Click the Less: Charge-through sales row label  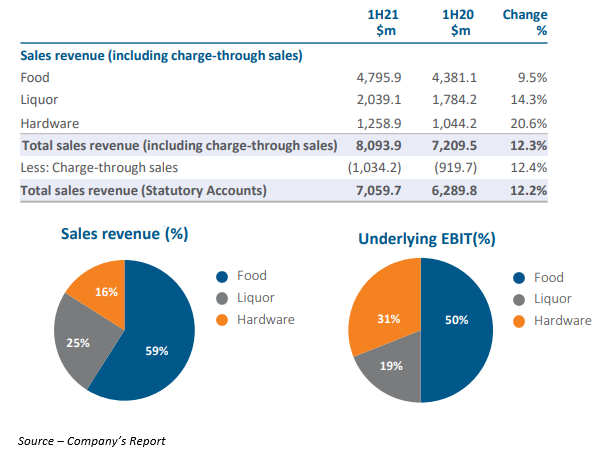pyautogui.click(x=94, y=167)
